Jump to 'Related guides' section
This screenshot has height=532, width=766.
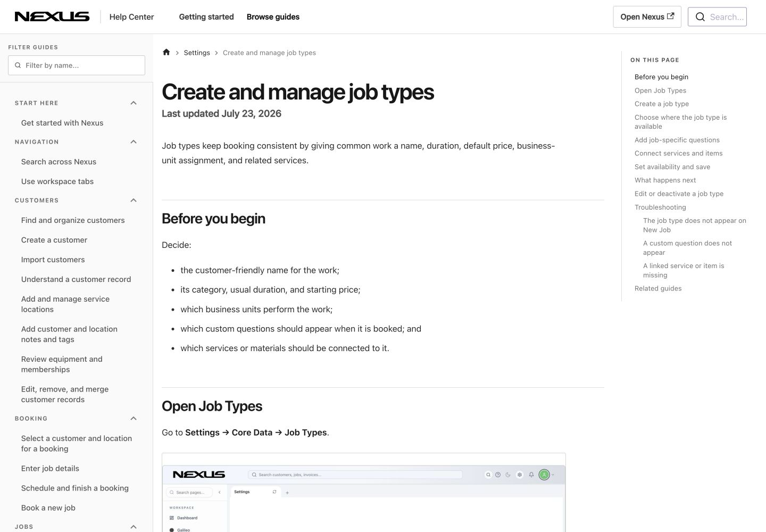coord(658,288)
